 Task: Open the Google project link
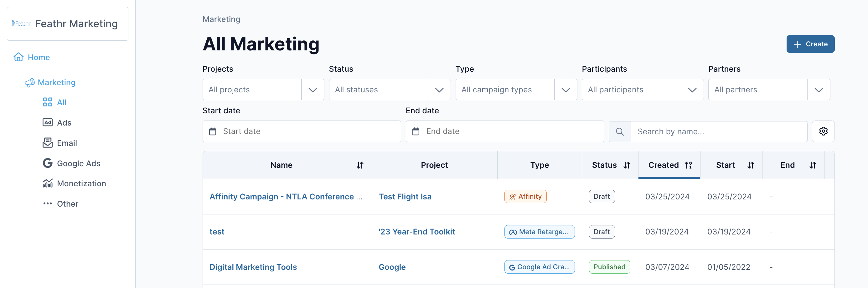392,267
